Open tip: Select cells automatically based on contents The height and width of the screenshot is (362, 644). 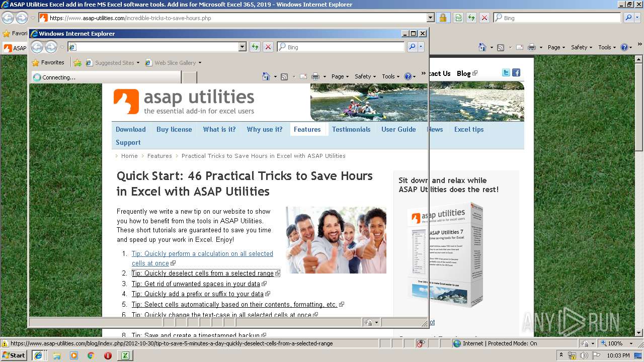[x=234, y=304]
